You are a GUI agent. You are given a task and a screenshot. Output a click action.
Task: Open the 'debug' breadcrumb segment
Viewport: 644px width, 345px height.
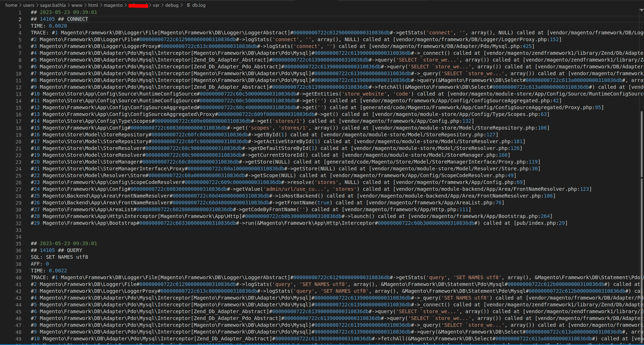172,5
